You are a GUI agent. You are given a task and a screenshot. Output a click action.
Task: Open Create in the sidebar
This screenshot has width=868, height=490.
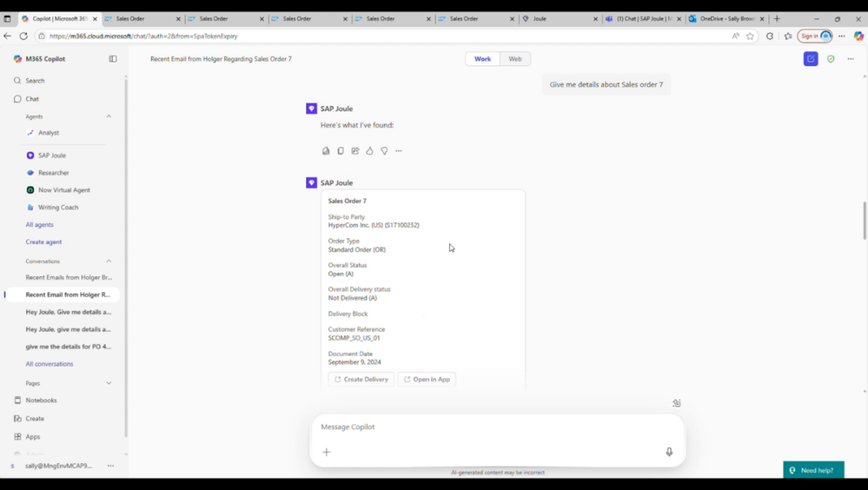(x=35, y=419)
